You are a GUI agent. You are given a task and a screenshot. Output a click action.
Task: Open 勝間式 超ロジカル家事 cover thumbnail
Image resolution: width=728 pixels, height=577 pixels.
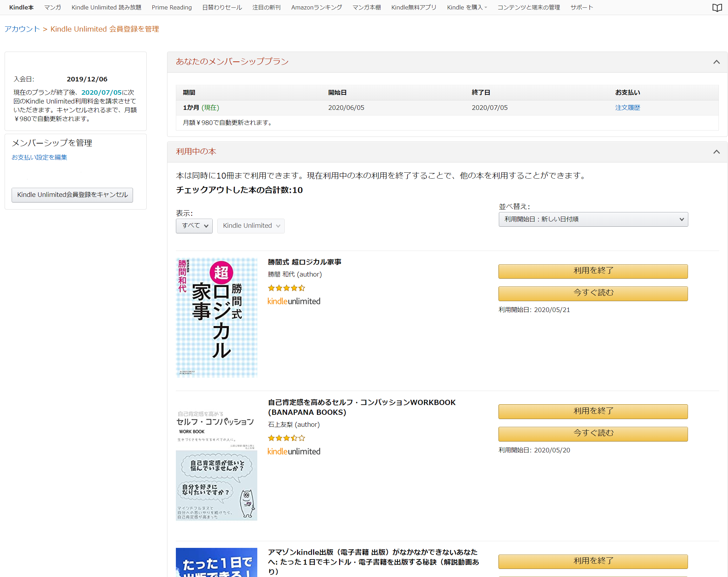click(217, 318)
